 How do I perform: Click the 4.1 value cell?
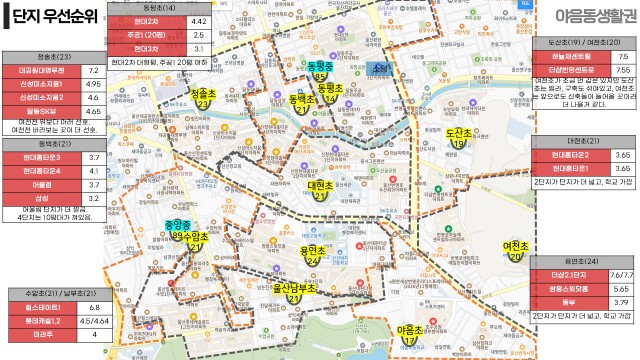[93, 171]
